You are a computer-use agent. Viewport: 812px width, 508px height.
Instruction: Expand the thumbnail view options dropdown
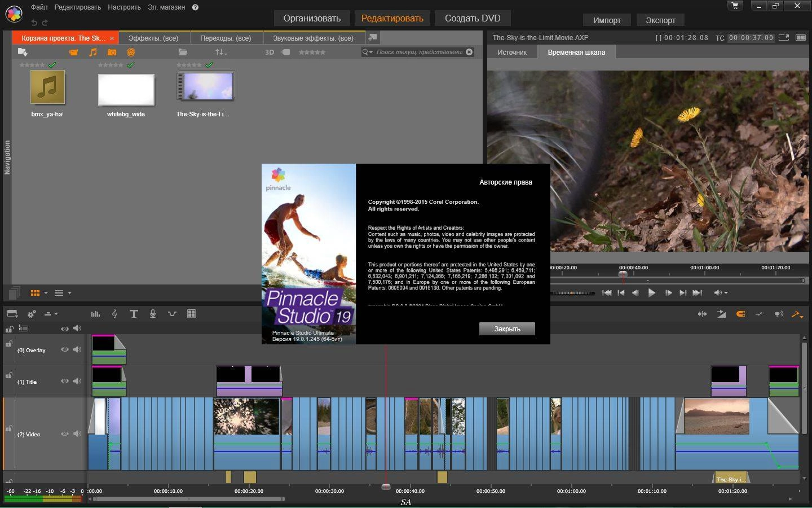point(46,293)
